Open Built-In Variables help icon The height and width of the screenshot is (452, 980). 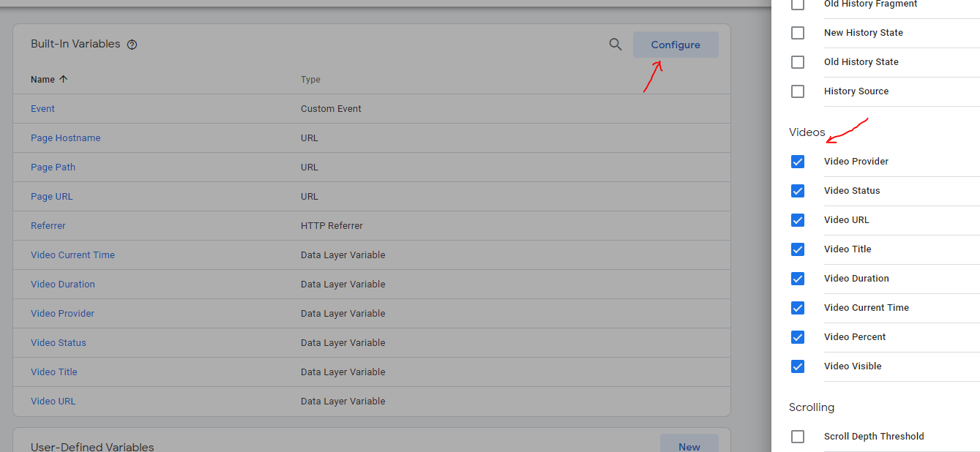[132, 45]
